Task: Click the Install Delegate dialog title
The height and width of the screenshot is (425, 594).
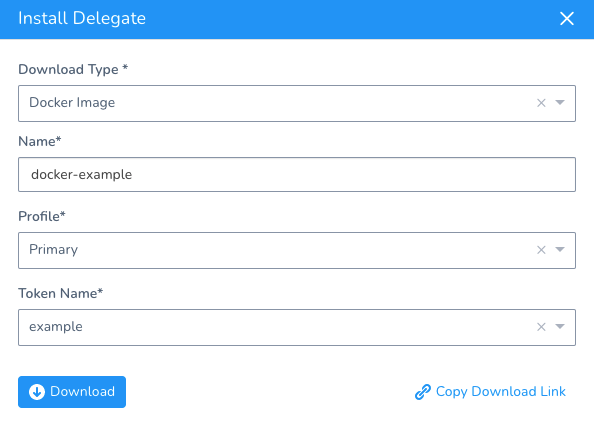Action: tap(82, 19)
